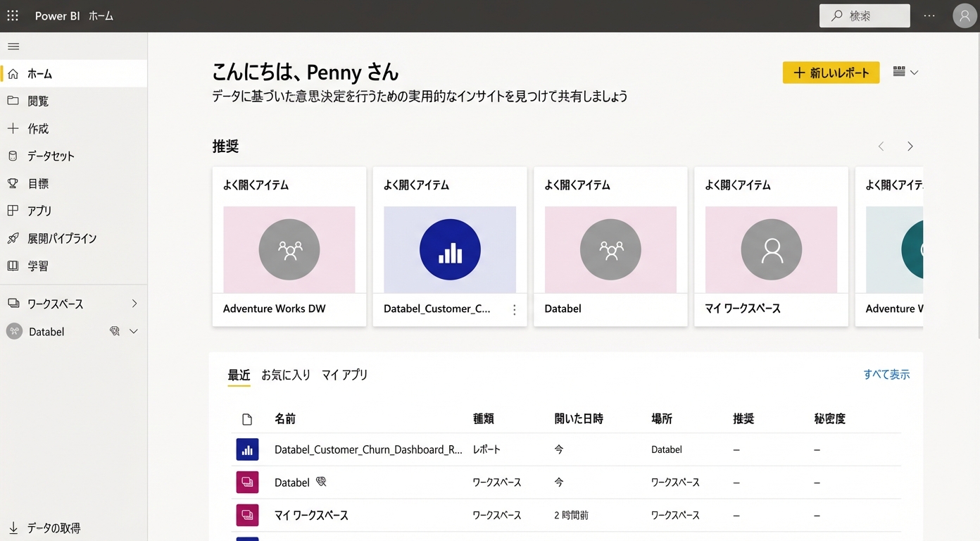Click the group icon on Databel card

coord(610,249)
